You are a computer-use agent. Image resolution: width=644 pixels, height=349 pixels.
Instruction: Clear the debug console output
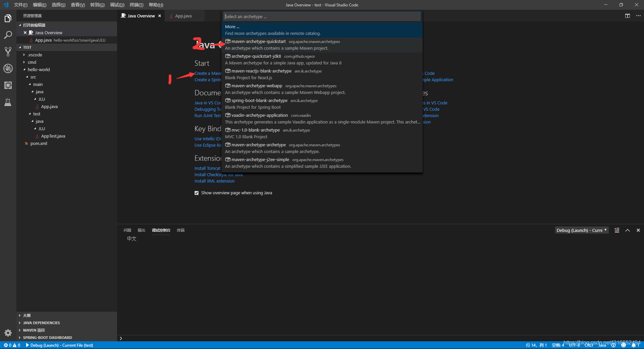617,230
